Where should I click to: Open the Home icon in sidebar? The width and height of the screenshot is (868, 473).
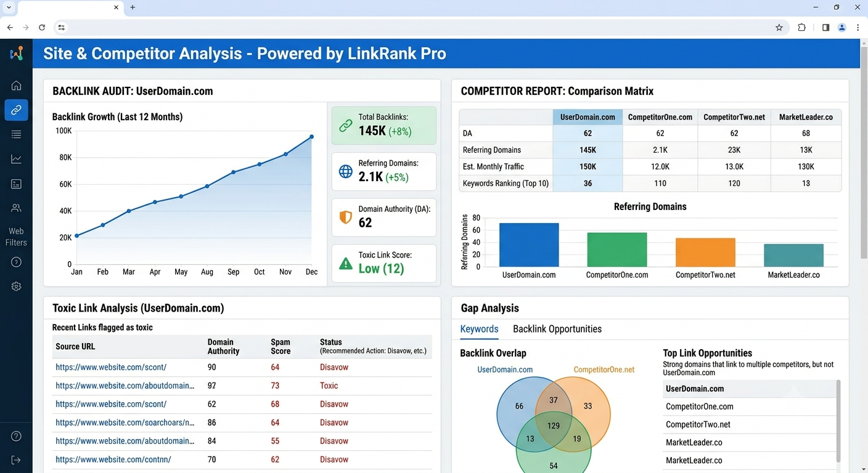point(16,86)
